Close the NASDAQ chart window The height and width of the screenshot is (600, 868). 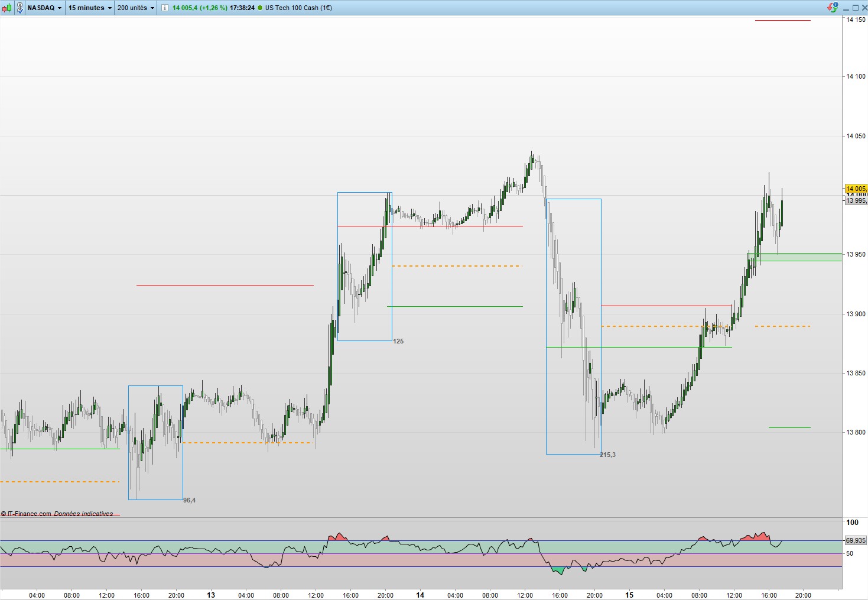point(863,8)
